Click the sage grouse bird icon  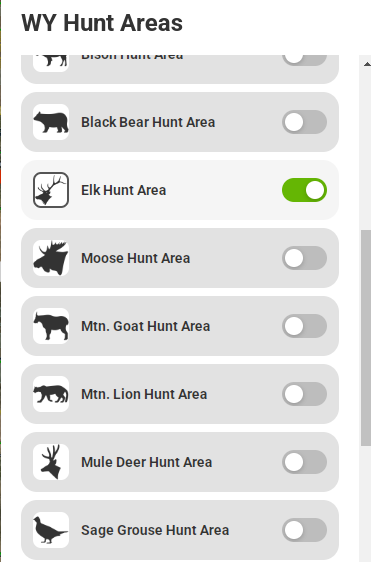(x=51, y=530)
